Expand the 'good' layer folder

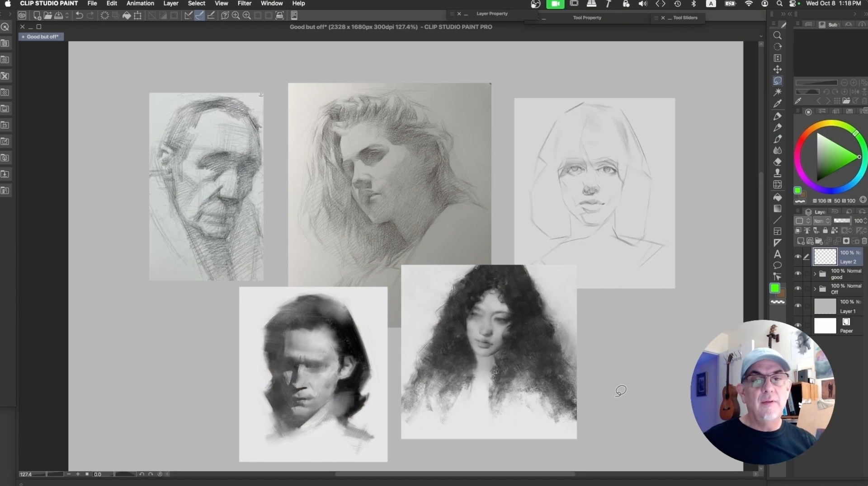coord(815,274)
